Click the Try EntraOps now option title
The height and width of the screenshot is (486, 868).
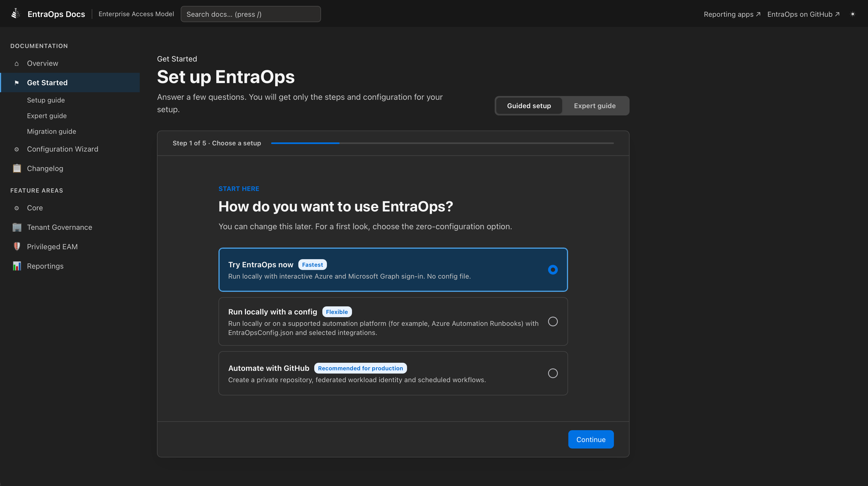[261, 265]
